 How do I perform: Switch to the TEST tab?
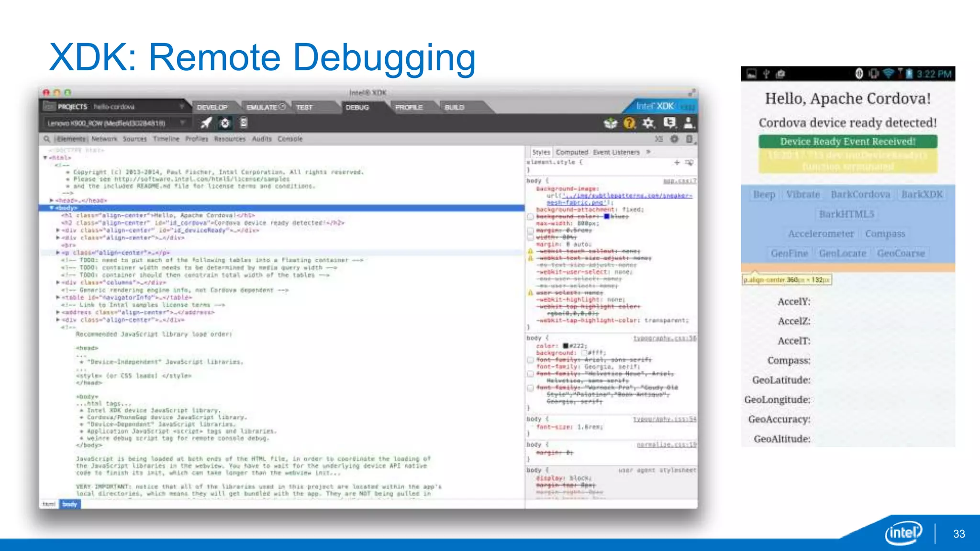pos(304,107)
